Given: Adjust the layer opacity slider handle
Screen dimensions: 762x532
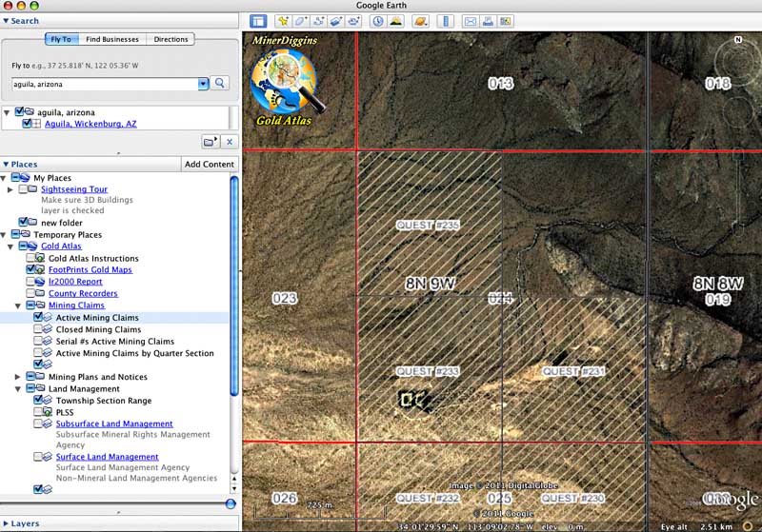Looking at the screenshot, I should click(231, 503).
